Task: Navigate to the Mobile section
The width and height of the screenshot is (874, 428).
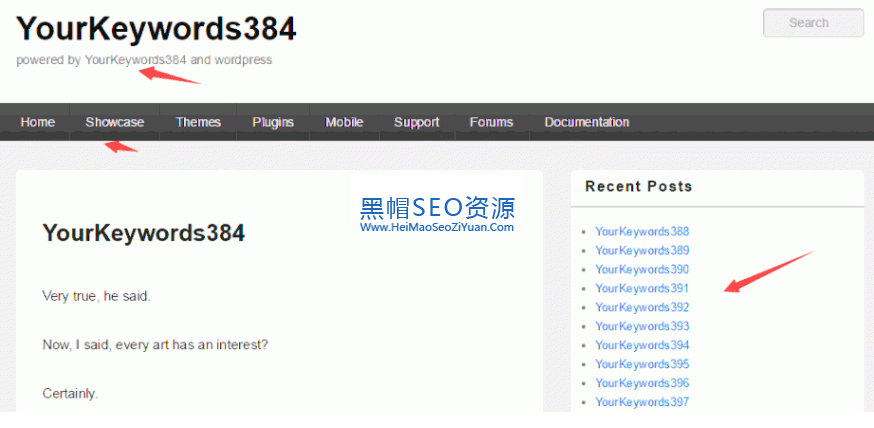Action: tap(344, 122)
